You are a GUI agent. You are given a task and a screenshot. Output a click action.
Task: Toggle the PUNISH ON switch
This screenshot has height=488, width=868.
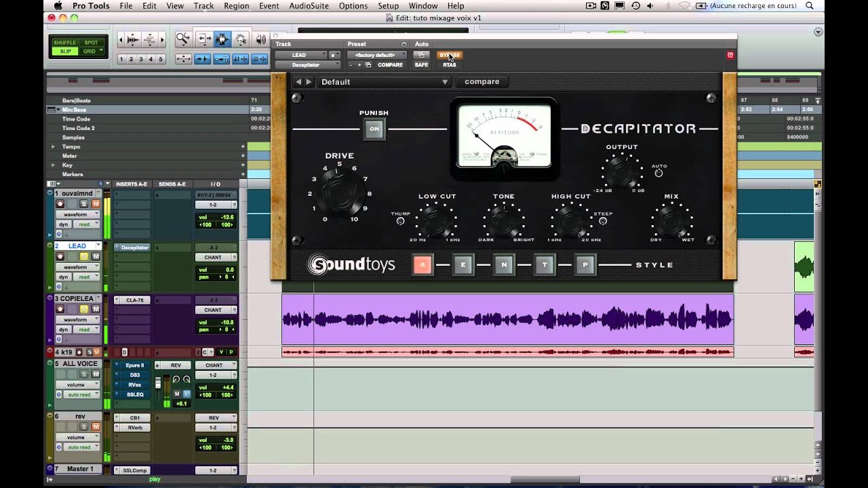point(374,129)
